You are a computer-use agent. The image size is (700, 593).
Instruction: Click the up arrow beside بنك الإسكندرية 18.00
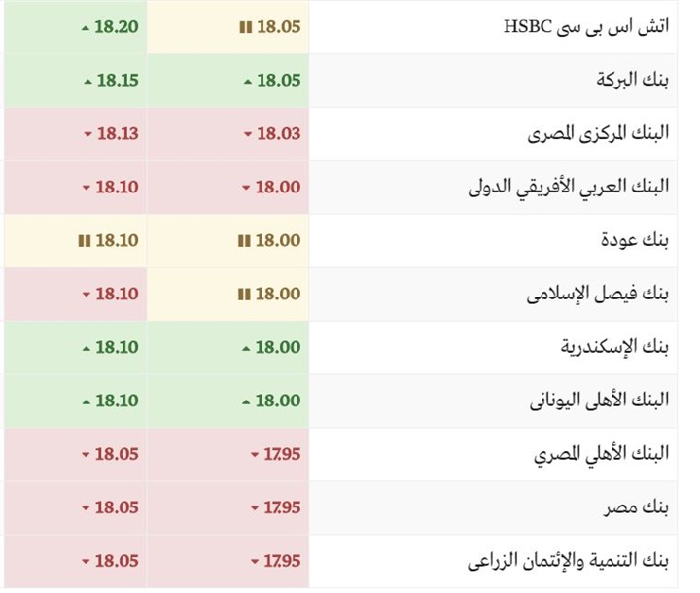(248, 348)
